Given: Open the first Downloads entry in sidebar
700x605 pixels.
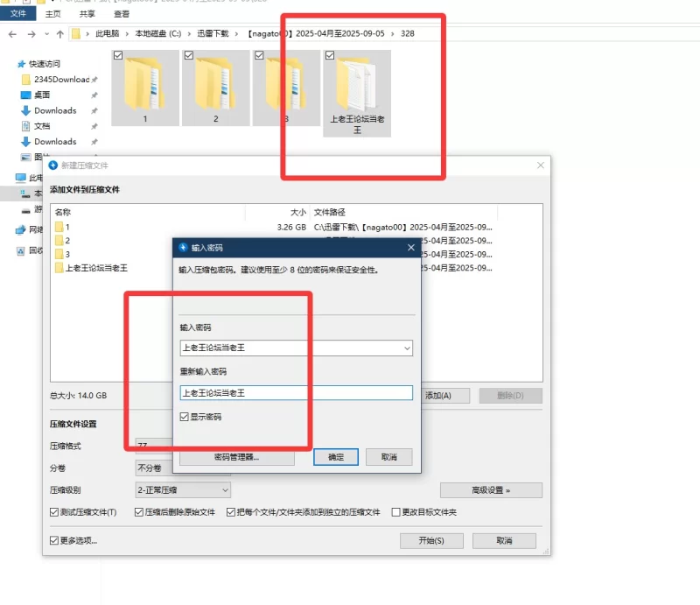Looking at the screenshot, I should 55,110.
